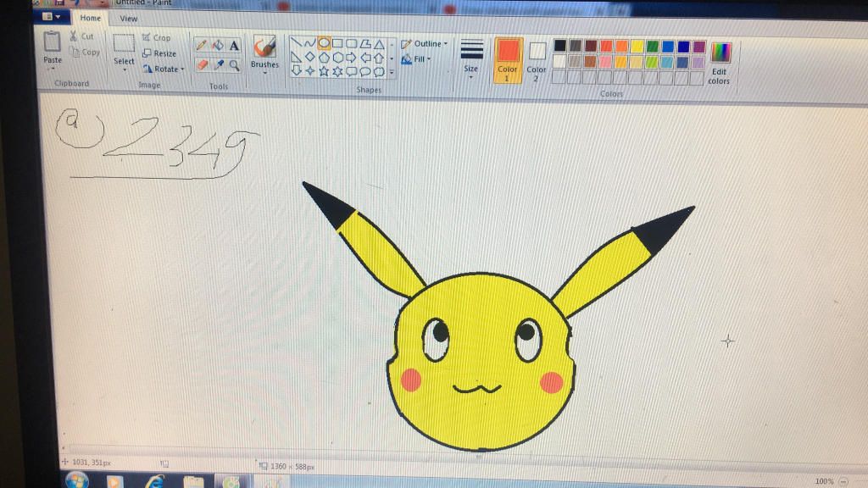Switch to the View tab
The height and width of the screenshot is (488, 868).
tap(129, 19)
